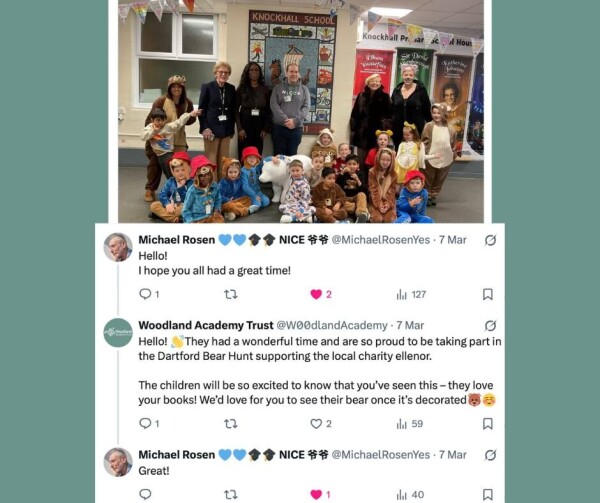Open @MichaelRosenYes handle on "Great!" tweet
The height and width of the screenshot is (503, 600).
point(380,454)
